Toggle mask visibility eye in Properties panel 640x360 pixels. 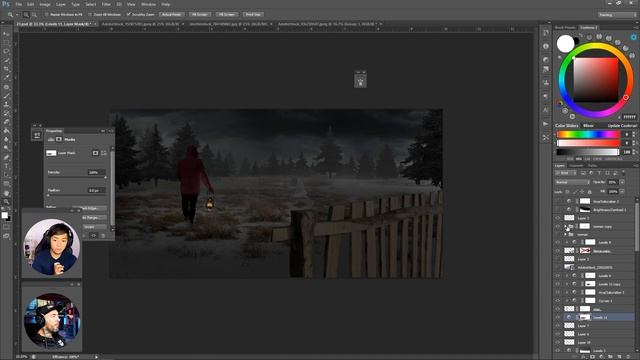(94, 236)
